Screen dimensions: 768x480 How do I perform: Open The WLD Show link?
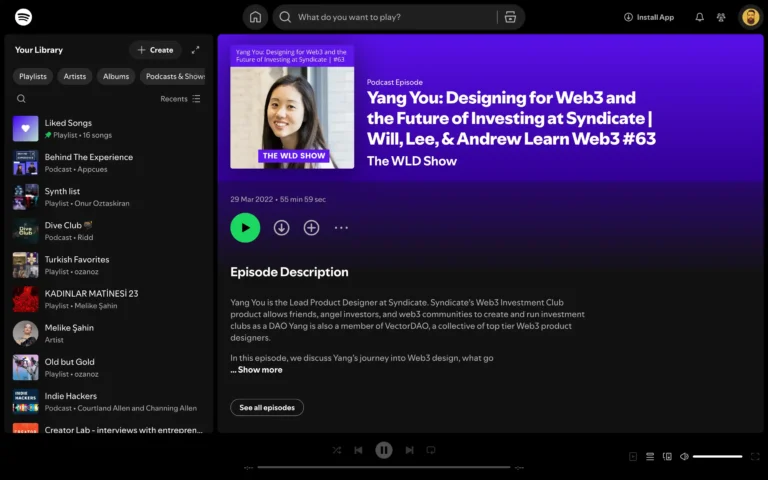pyautogui.click(x=412, y=161)
